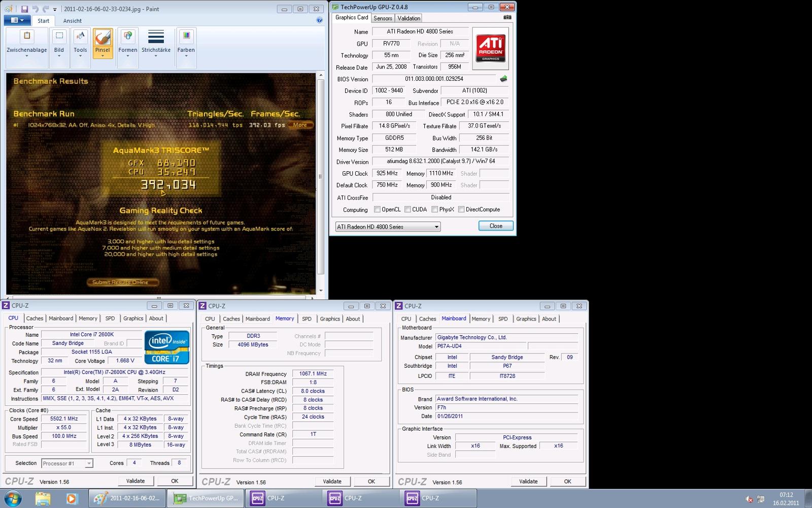Save the BIOS with the green chip icon
Screen dimensions: 812x508
pos(503,79)
